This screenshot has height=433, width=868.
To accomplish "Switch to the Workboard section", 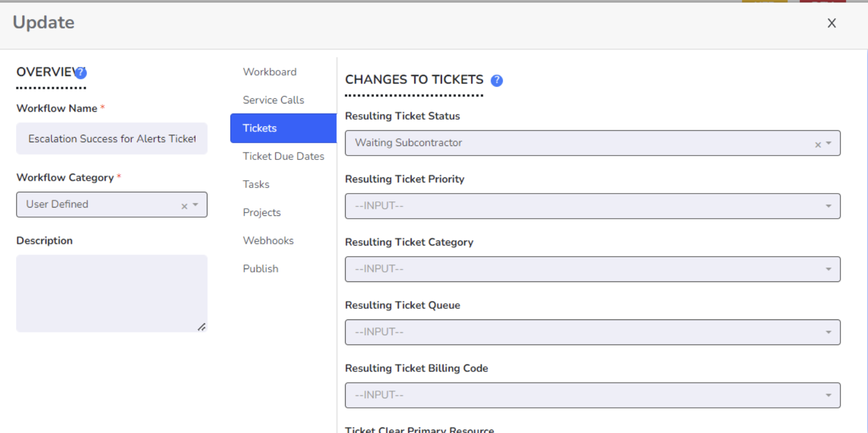I will 270,72.
